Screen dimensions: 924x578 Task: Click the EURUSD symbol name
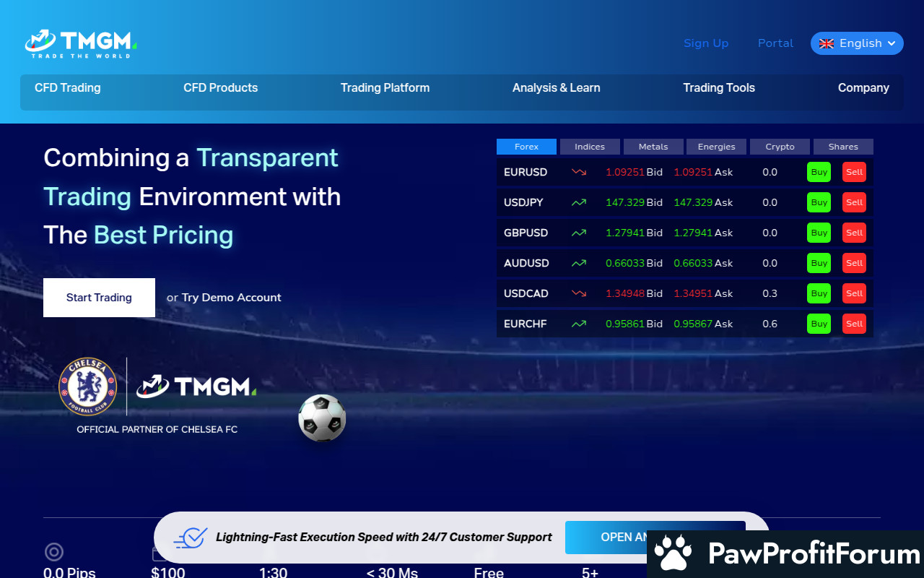coord(526,172)
